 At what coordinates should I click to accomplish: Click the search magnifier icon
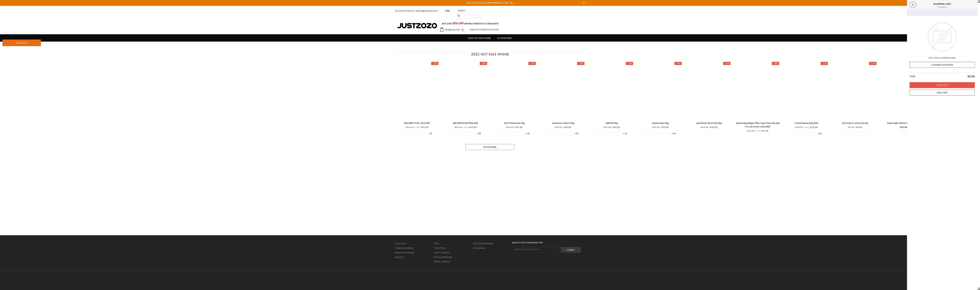(x=458, y=16)
